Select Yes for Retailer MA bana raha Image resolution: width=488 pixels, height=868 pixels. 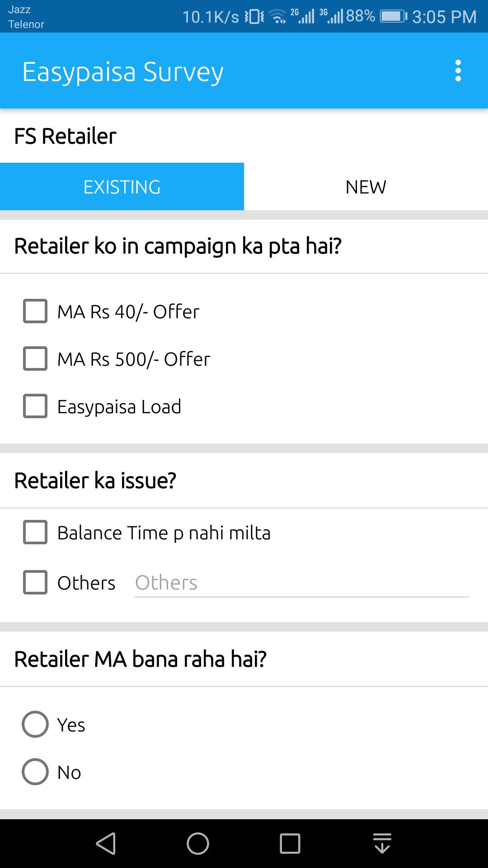tap(35, 724)
